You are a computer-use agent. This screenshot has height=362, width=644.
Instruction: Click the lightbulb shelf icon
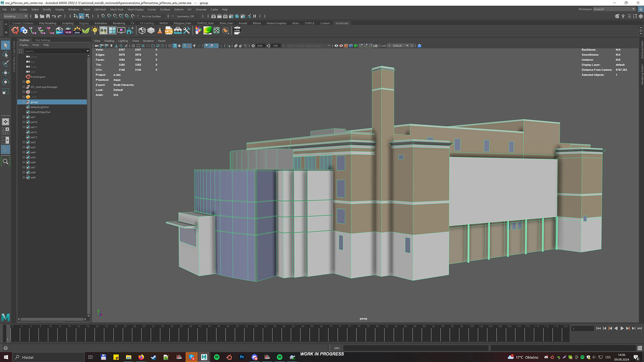point(95,31)
